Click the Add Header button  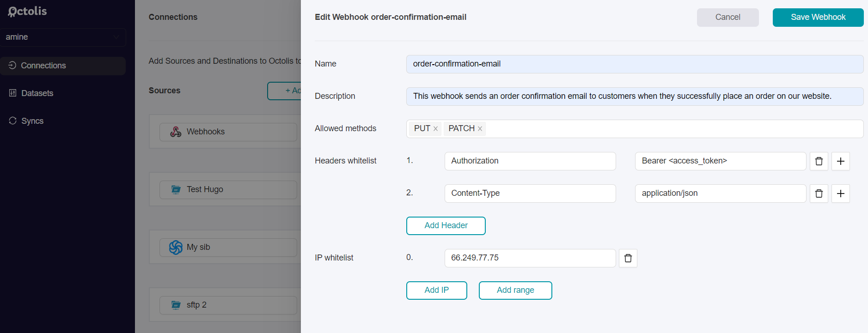point(446,226)
